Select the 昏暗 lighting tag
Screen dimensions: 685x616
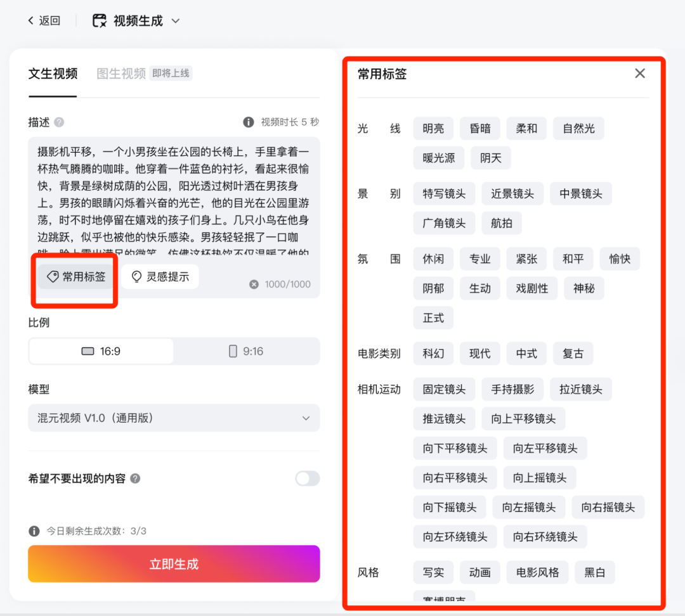480,129
